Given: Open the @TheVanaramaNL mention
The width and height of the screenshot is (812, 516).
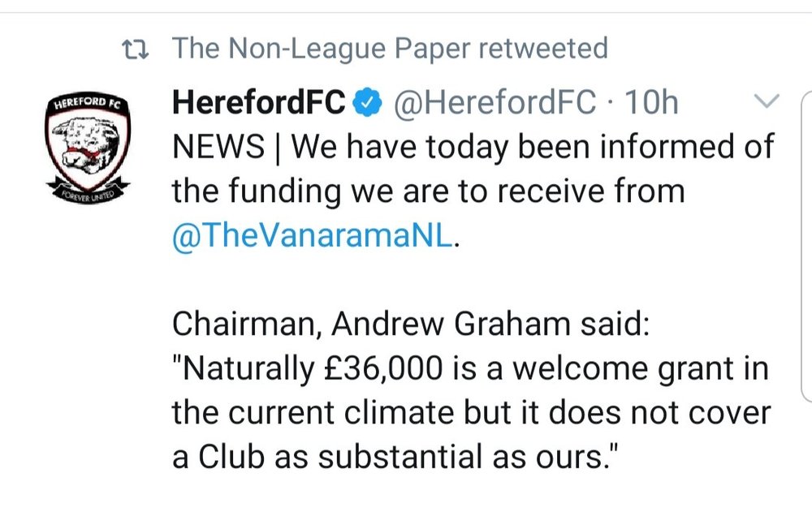Looking at the screenshot, I should 313,236.
